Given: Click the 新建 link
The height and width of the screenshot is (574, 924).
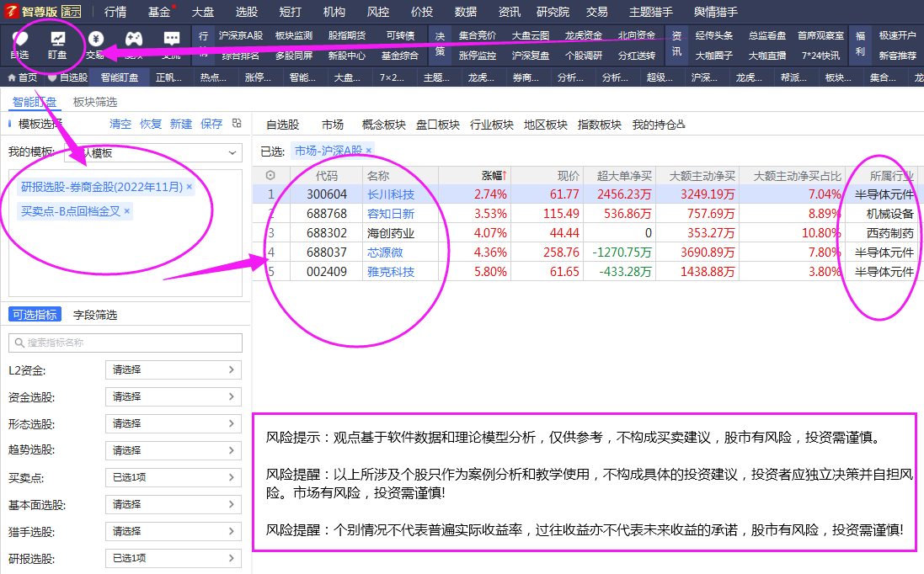Looking at the screenshot, I should tap(181, 124).
